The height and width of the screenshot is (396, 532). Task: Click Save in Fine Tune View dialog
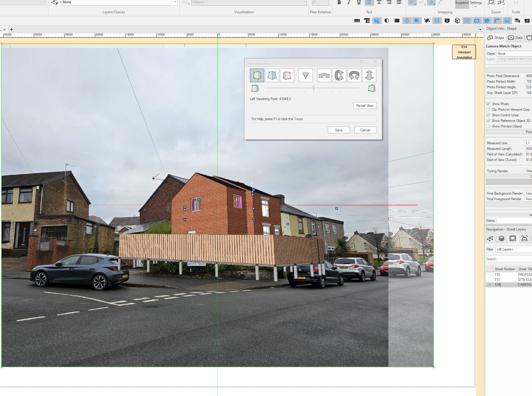click(339, 130)
